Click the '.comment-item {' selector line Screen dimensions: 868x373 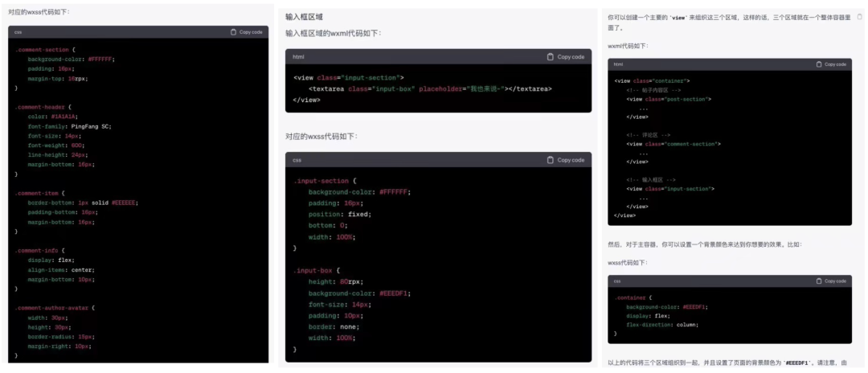tap(40, 193)
